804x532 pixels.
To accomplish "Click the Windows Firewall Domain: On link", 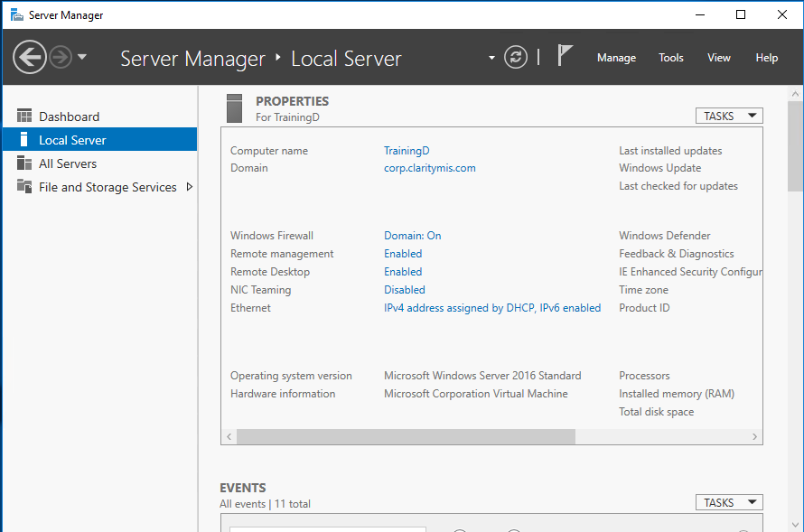I will click(412, 236).
